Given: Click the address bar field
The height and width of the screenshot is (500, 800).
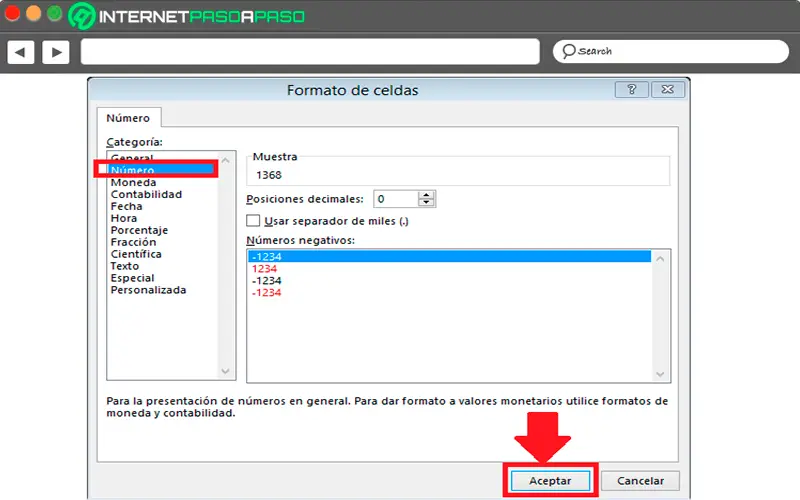Looking at the screenshot, I should 310,52.
